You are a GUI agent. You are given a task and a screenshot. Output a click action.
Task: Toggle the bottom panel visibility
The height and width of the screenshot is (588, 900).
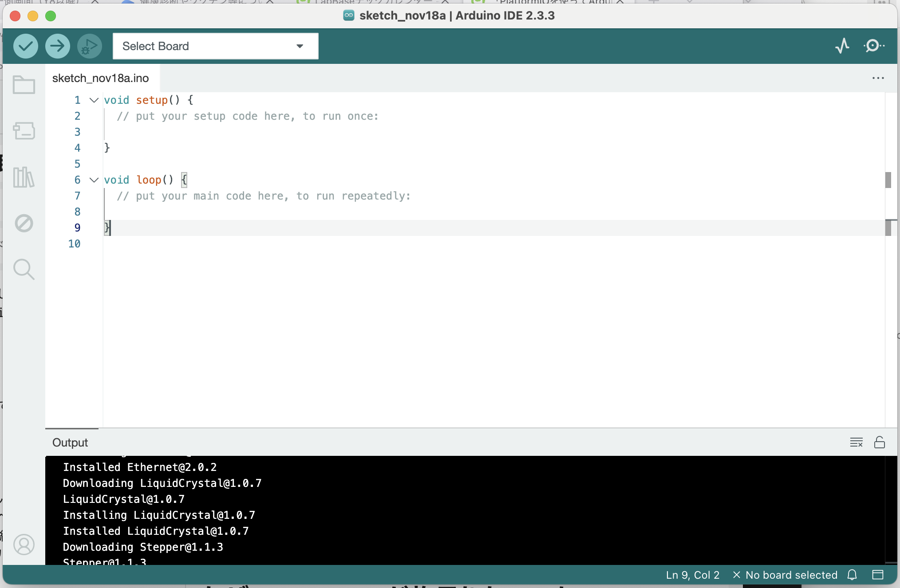click(x=879, y=575)
